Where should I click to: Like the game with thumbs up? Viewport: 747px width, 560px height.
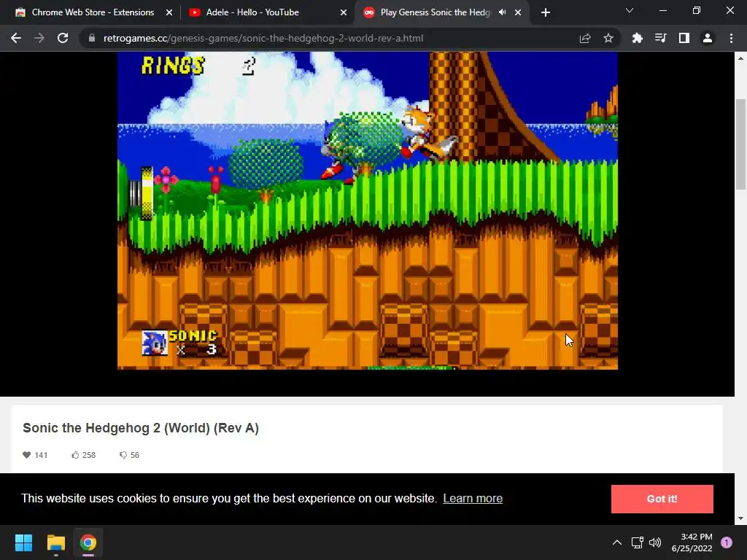coord(75,455)
